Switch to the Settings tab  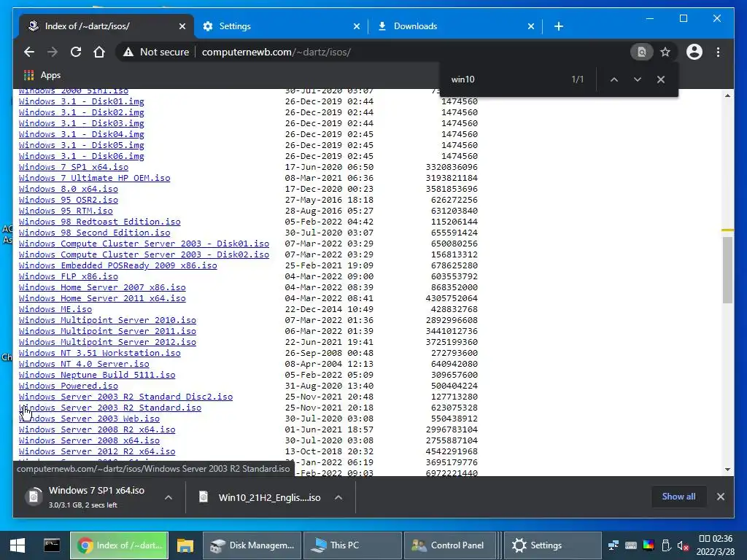pos(281,26)
